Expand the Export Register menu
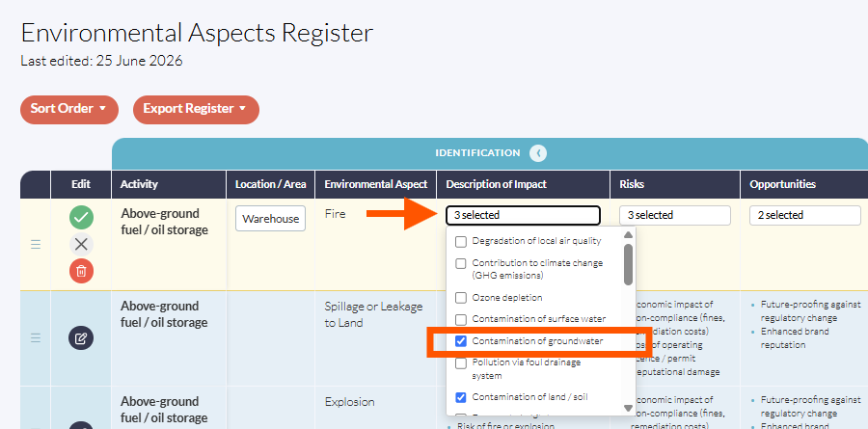This screenshot has height=429, width=868. click(x=196, y=109)
